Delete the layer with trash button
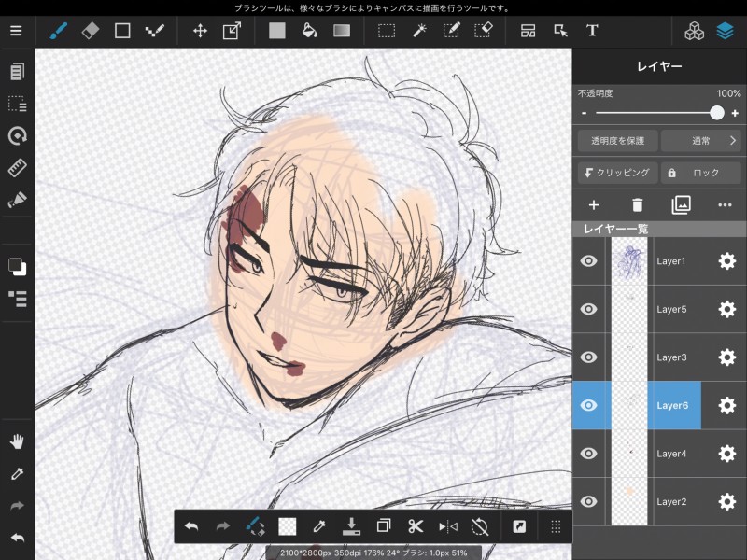Screen dimensions: 747x560 (x=637, y=205)
